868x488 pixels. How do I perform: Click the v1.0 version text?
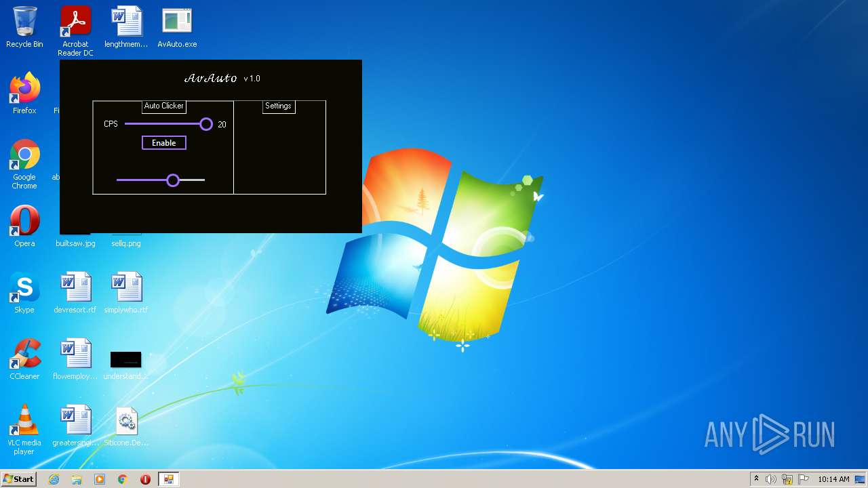point(252,79)
